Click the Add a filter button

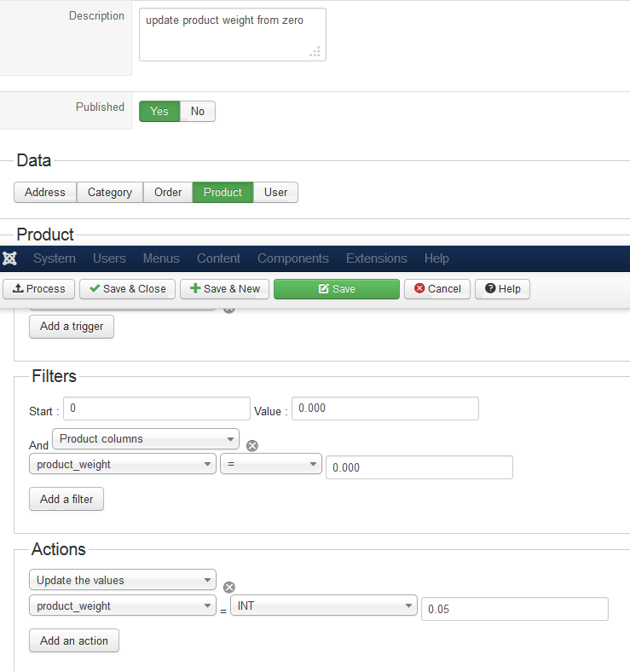point(66,500)
